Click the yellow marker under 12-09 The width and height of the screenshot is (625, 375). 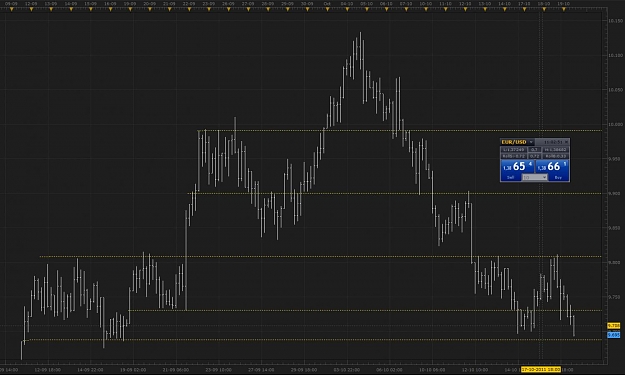(x=31, y=9)
